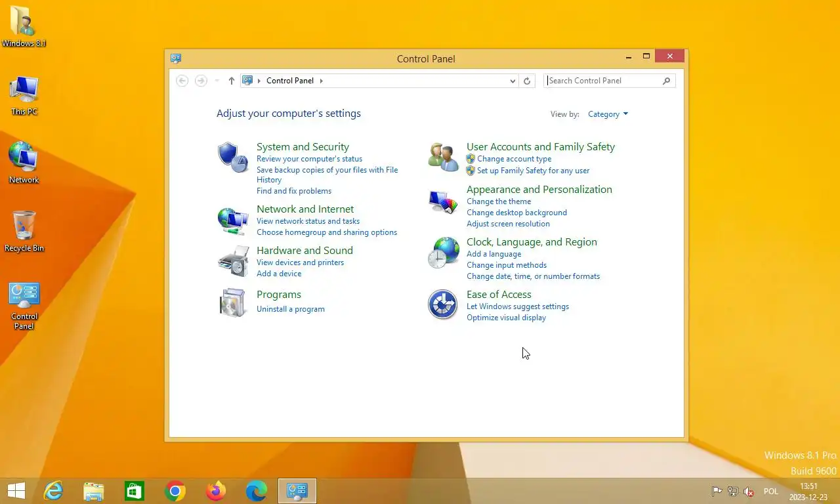Open Hardware and Sound category
840x504 pixels.
coord(304,251)
